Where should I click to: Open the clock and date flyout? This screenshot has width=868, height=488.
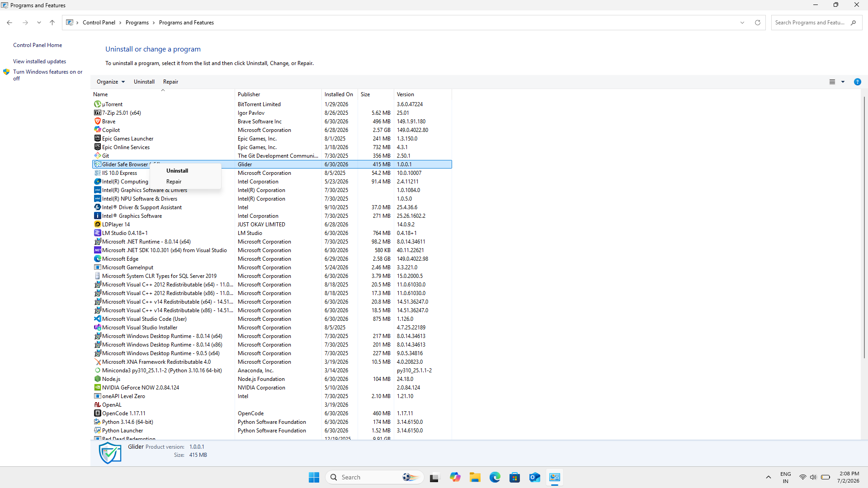click(849, 477)
